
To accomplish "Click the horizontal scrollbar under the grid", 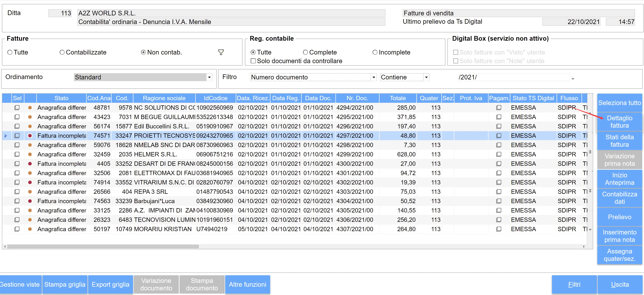I will coord(103,247).
